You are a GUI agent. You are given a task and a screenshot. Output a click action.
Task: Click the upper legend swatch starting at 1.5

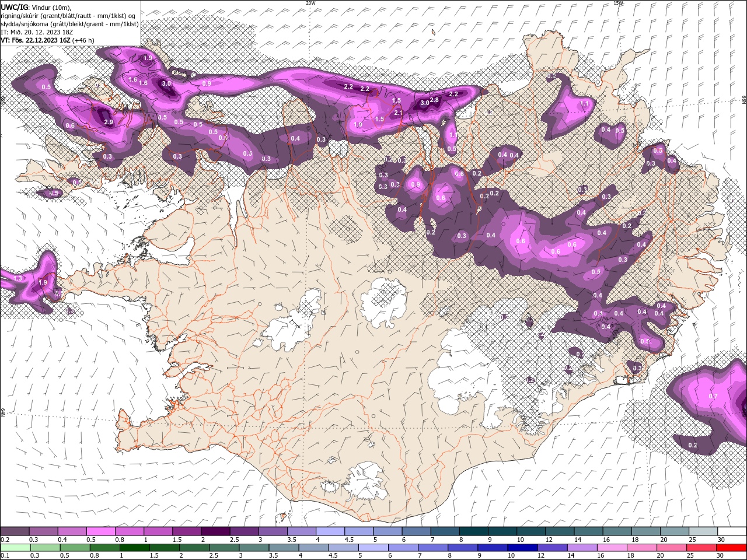[187, 531]
